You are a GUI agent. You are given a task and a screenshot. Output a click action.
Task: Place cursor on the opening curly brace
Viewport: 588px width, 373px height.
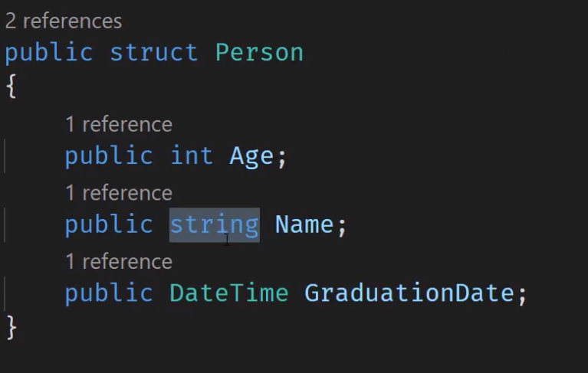pyautogui.click(x=11, y=87)
